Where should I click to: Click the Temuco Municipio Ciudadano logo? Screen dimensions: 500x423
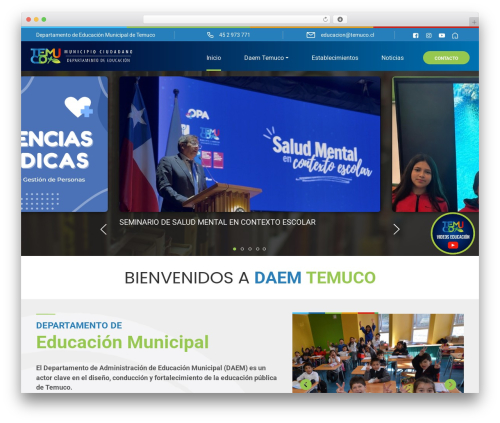pos(81,56)
